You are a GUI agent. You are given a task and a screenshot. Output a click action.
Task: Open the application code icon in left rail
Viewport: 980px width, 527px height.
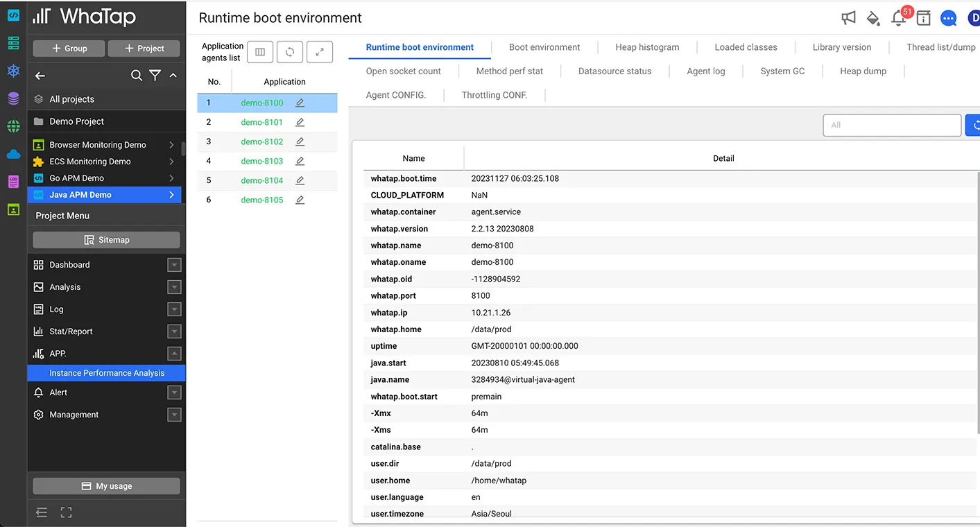(13, 15)
